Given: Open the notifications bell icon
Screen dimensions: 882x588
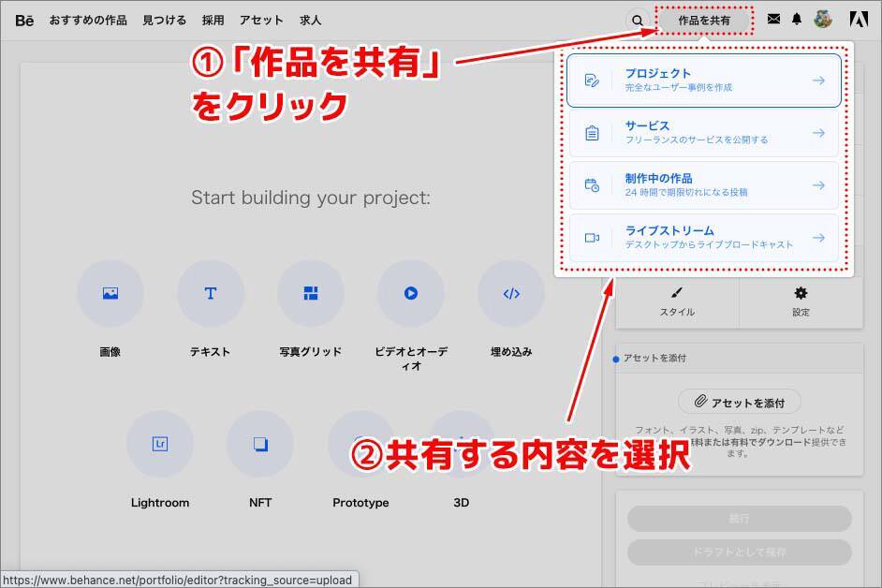Looking at the screenshot, I should [797, 19].
